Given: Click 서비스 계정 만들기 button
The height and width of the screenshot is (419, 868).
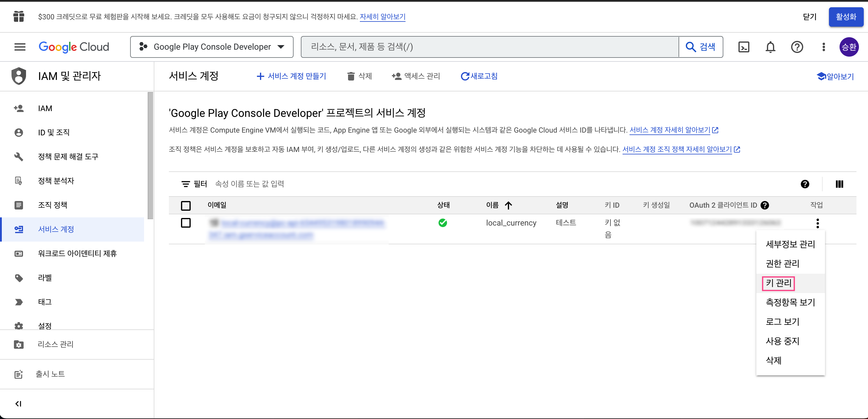Looking at the screenshot, I should 291,77.
